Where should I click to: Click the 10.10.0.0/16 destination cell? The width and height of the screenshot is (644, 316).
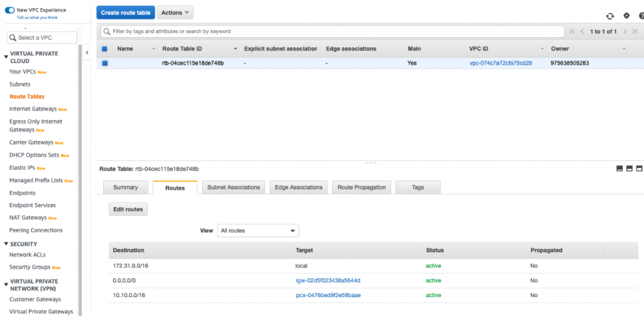(x=130, y=295)
